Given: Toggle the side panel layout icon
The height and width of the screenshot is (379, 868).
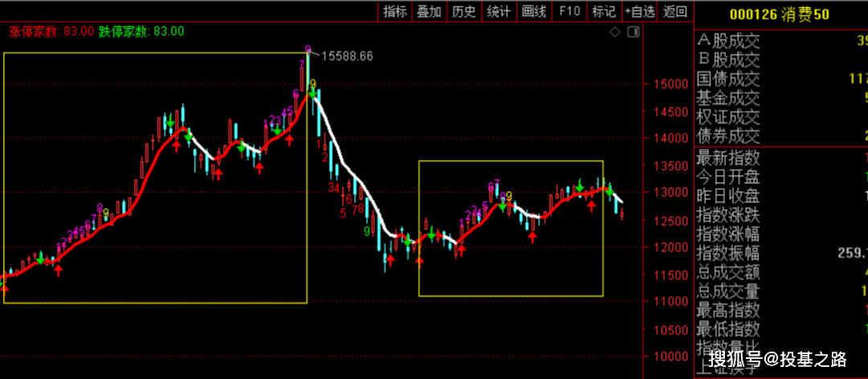Looking at the screenshot, I should pos(633,32).
